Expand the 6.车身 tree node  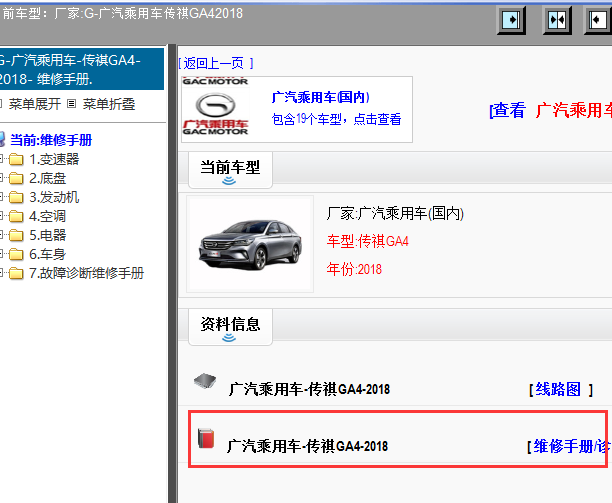click(x=1, y=254)
